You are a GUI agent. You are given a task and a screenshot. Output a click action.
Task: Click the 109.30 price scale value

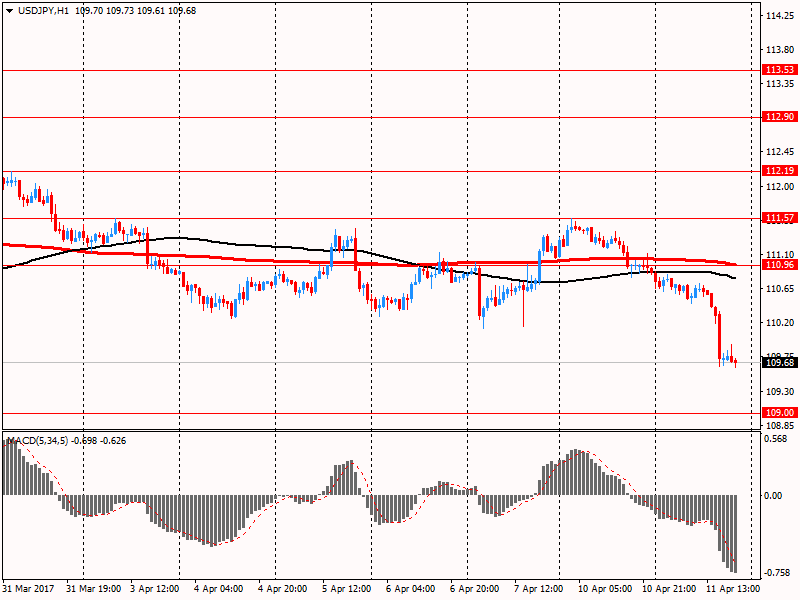780,391
